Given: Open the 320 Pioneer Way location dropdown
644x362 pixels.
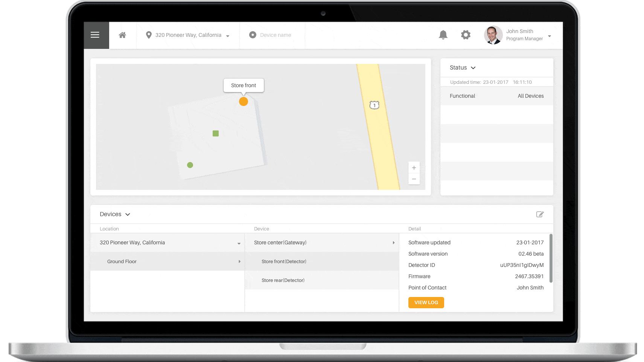Looking at the screenshot, I should [188, 35].
